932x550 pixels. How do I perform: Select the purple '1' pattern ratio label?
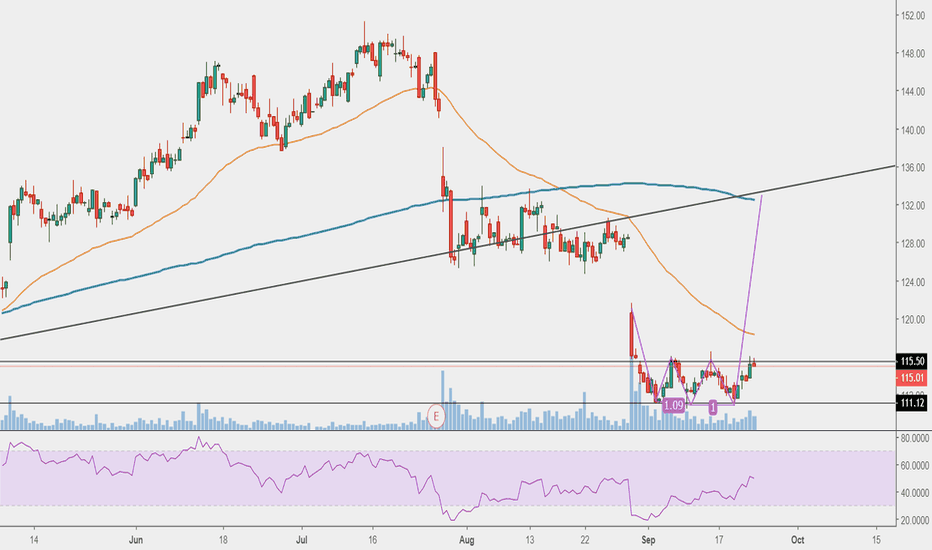[713, 407]
